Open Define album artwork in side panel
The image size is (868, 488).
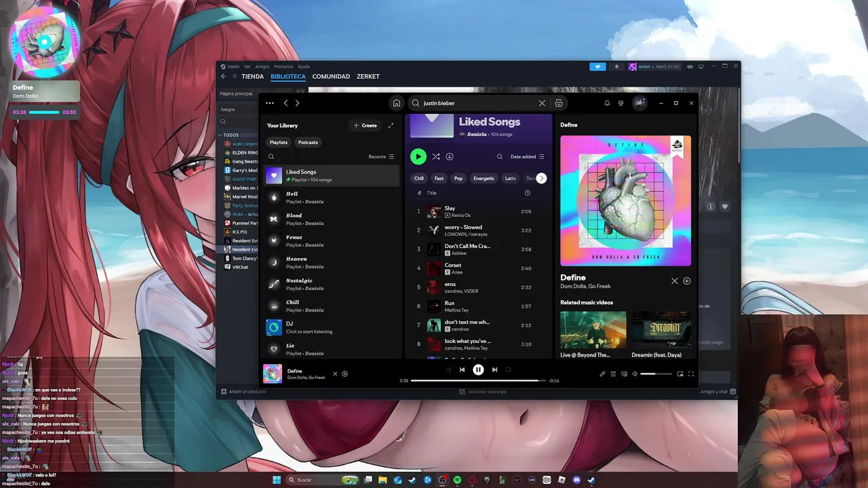point(625,201)
